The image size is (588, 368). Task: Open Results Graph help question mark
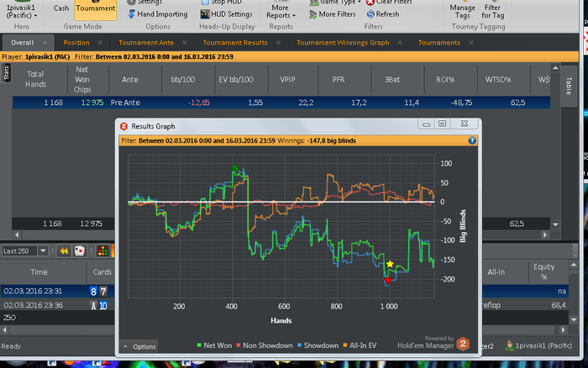click(x=472, y=140)
